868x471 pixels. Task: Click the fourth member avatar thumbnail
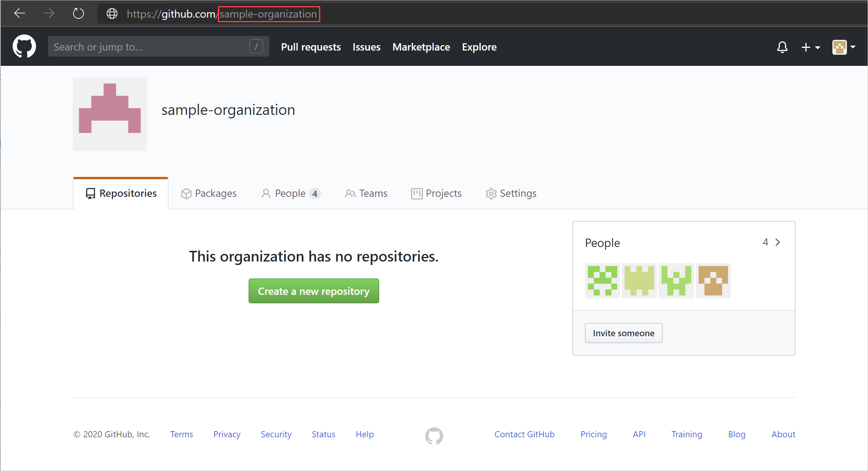pyautogui.click(x=712, y=281)
